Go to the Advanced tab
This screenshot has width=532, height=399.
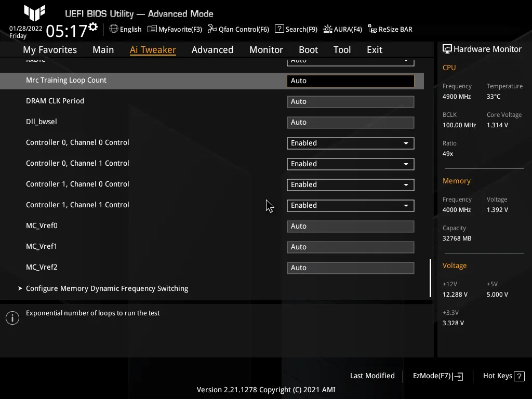pyautogui.click(x=212, y=49)
